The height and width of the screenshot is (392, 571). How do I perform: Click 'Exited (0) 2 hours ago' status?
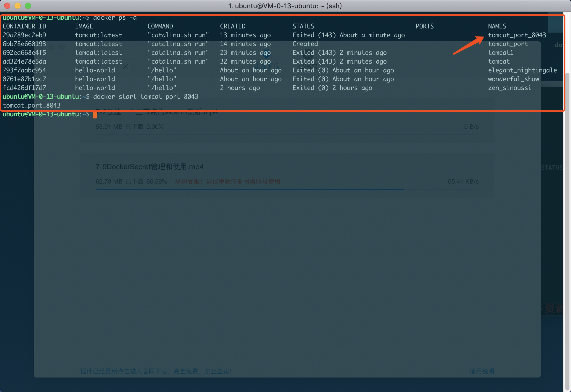pyautogui.click(x=332, y=88)
